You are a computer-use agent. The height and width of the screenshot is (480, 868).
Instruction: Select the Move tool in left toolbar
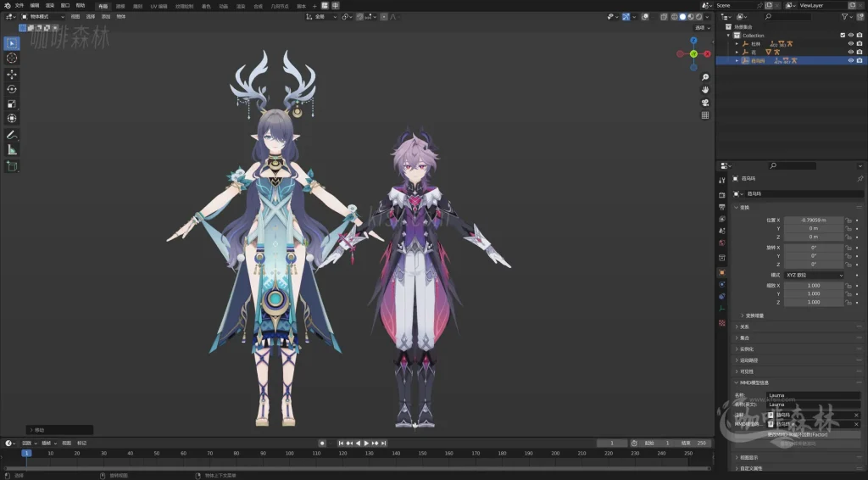click(x=12, y=74)
